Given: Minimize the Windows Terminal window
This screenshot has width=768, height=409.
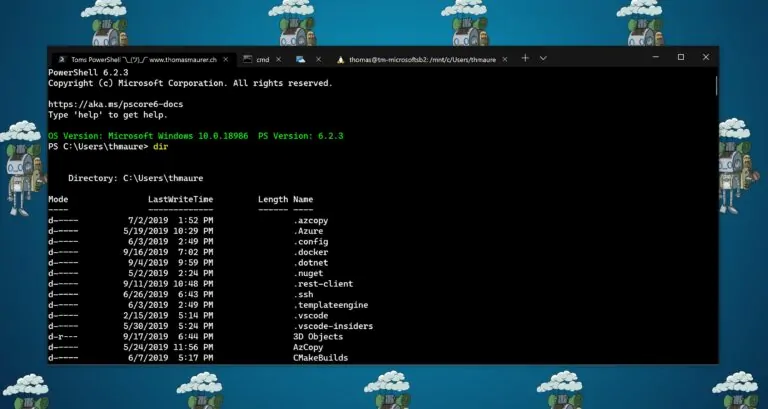Looking at the screenshot, I should [x=656, y=57].
